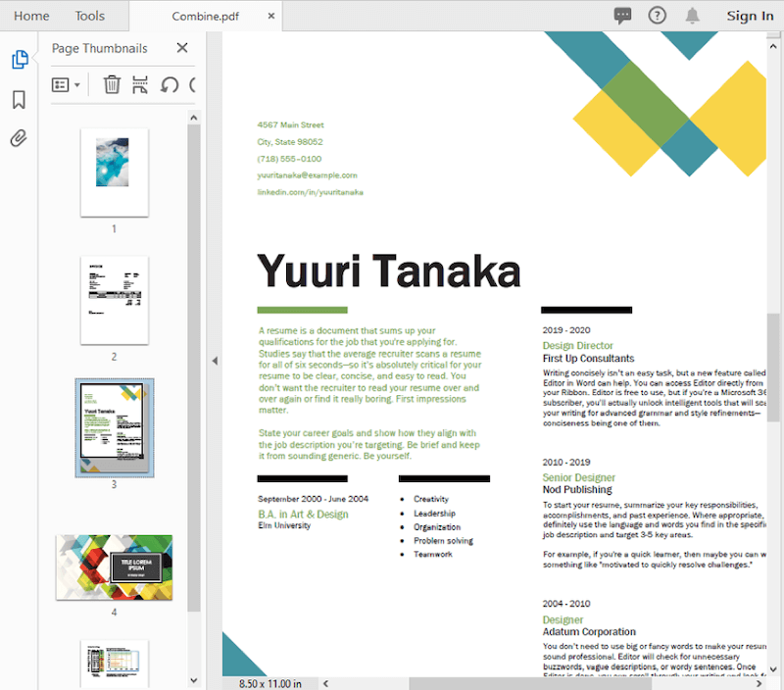Open the Help question mark icon
The width and height of the screenshot is (784, 690).
(657, 16)
